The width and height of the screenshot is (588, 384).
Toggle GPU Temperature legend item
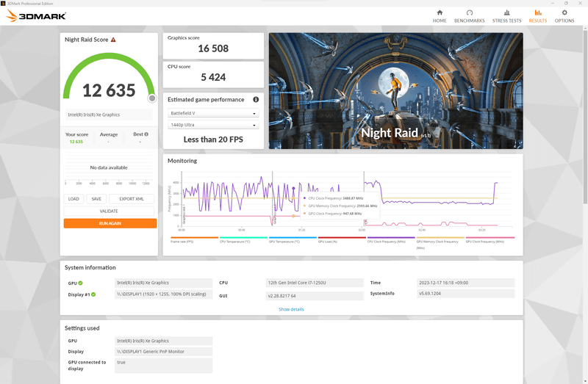[293, 240]
